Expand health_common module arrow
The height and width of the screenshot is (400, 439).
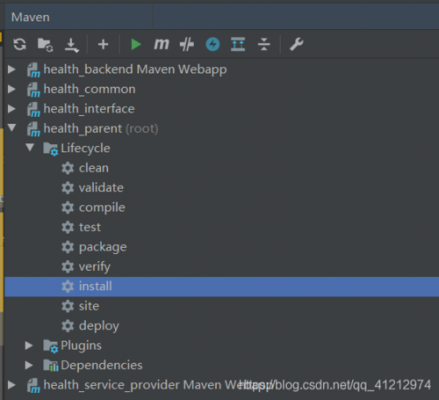(12, 89)
